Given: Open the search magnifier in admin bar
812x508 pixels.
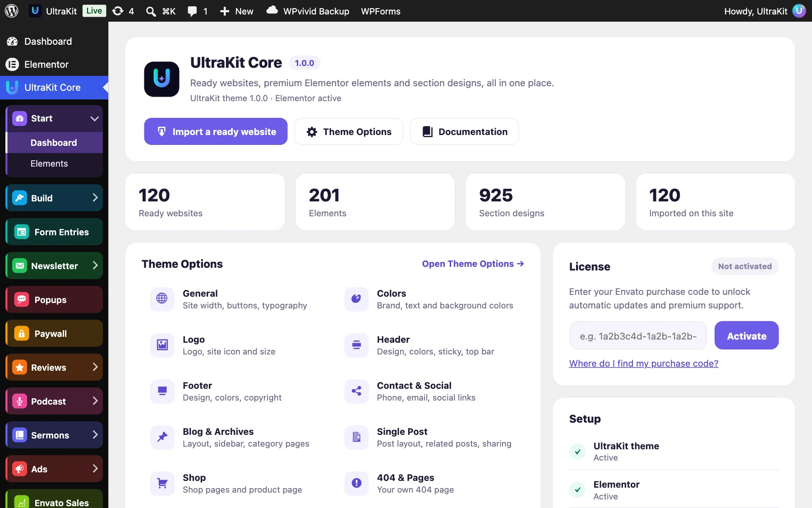Looking at the screenshot, I should [151, 11].
